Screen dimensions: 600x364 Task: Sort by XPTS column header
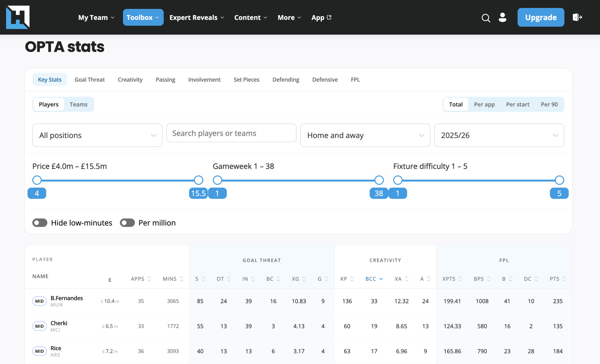(x=452, y=279)
